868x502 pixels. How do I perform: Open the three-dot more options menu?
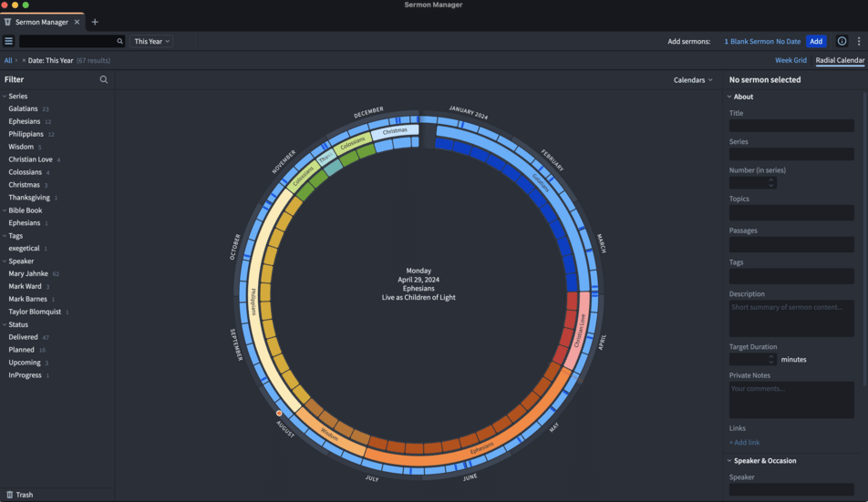tap(859, 41)
